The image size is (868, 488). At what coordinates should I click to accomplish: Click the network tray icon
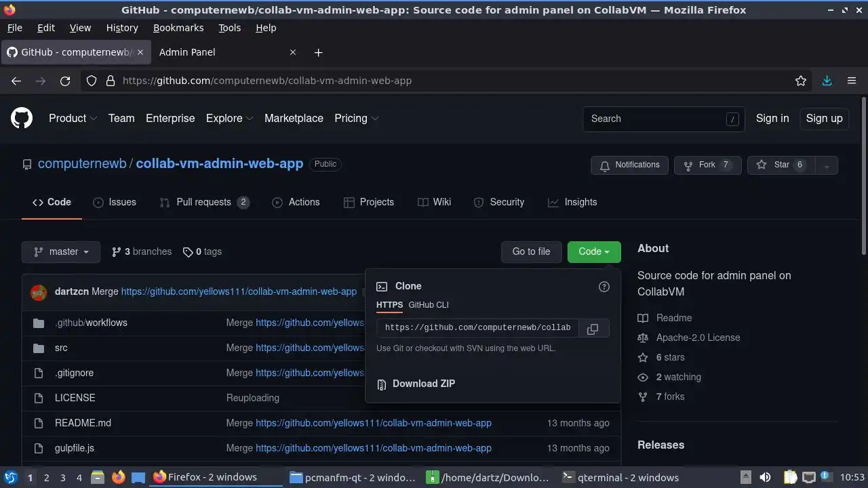tap(808, 477)
